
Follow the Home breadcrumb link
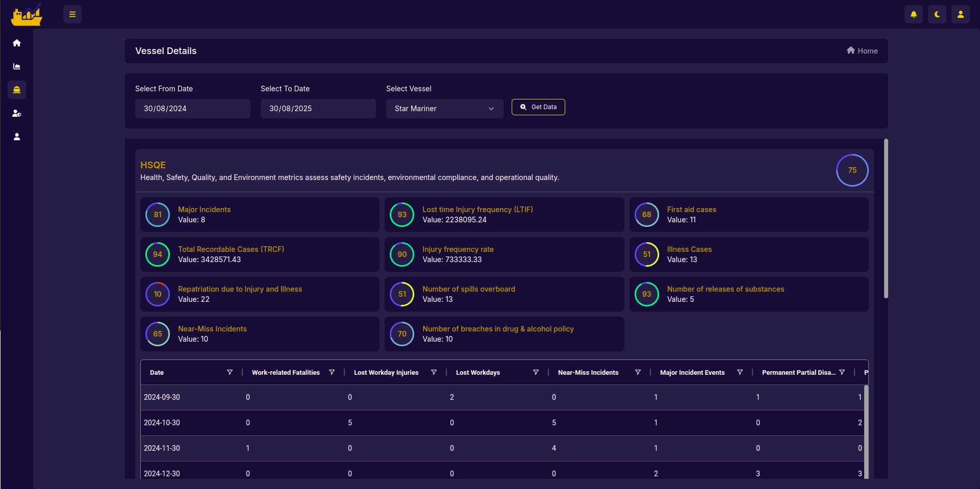tap(862, 51)
